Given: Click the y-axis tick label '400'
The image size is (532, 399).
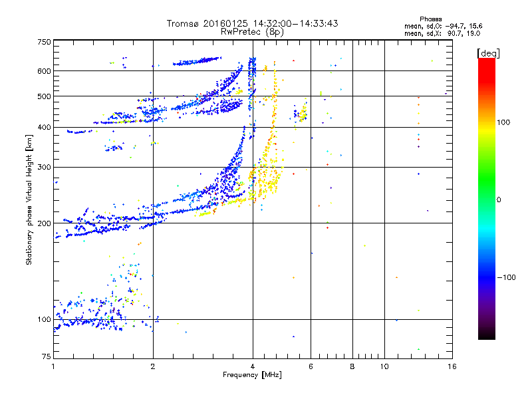Looking at the screenshot, I should coord(44,128).
